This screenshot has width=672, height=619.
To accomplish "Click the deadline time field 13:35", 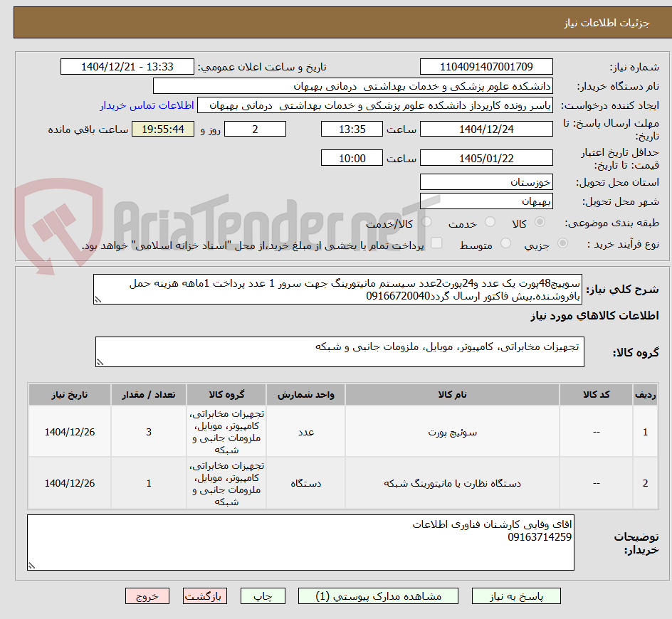I will tap(352, 129).
